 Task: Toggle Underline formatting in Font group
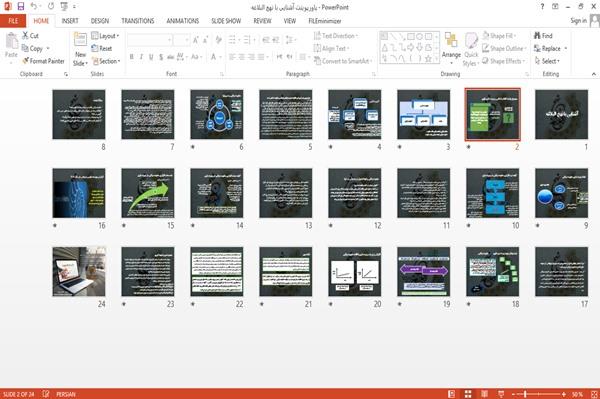tap(151, 57)
